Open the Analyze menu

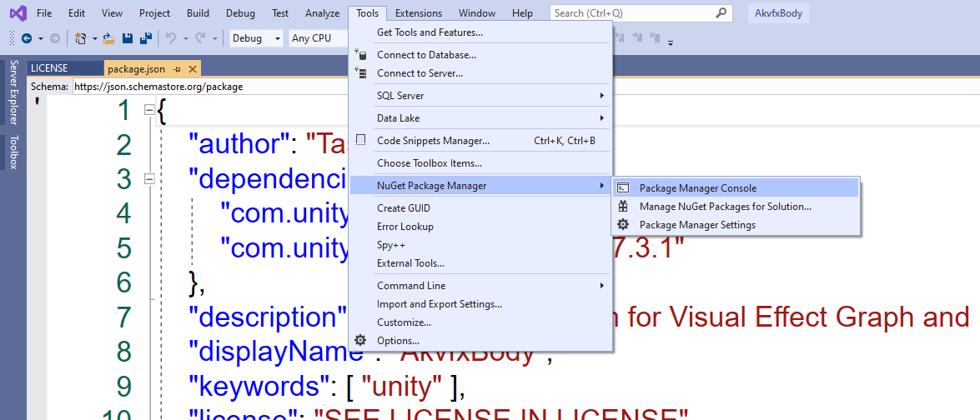pos(323,12)
